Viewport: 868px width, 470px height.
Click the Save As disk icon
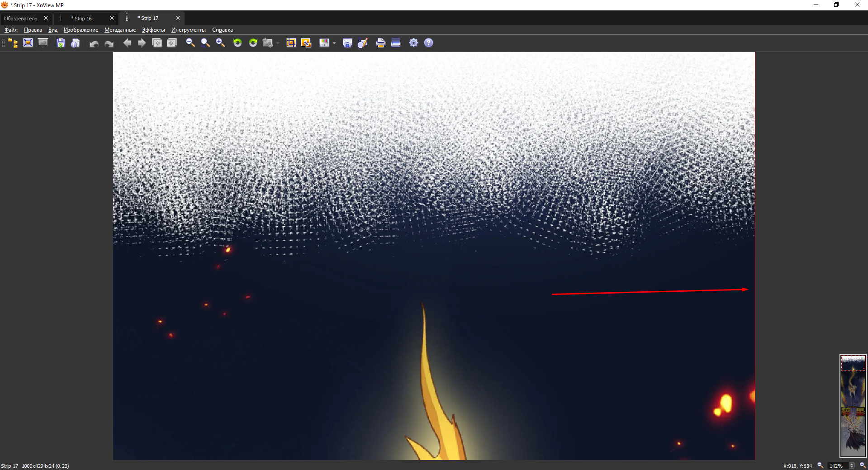61,43
